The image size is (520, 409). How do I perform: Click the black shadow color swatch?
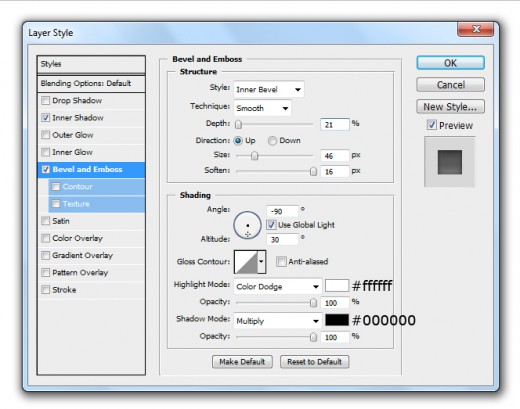[337, 320]
